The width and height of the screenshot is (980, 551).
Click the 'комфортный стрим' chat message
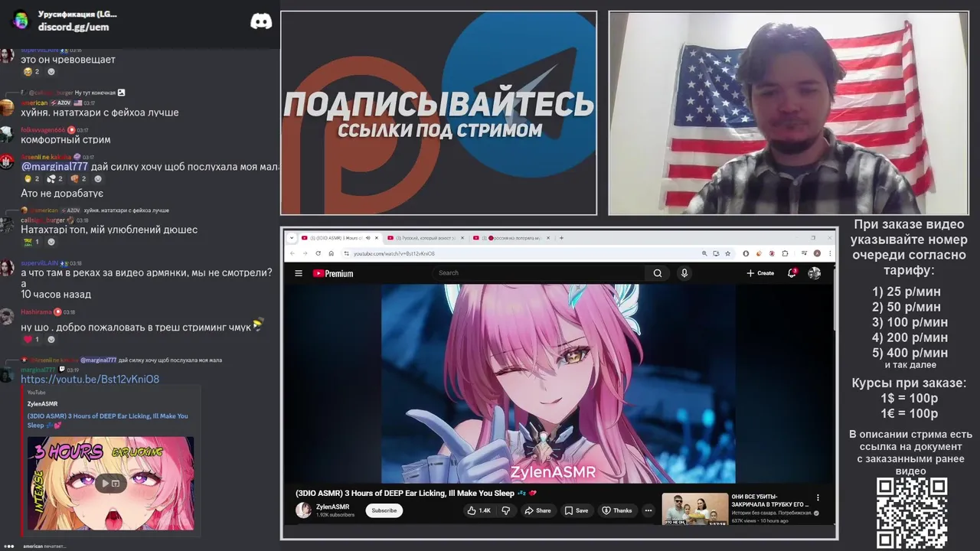66,140
